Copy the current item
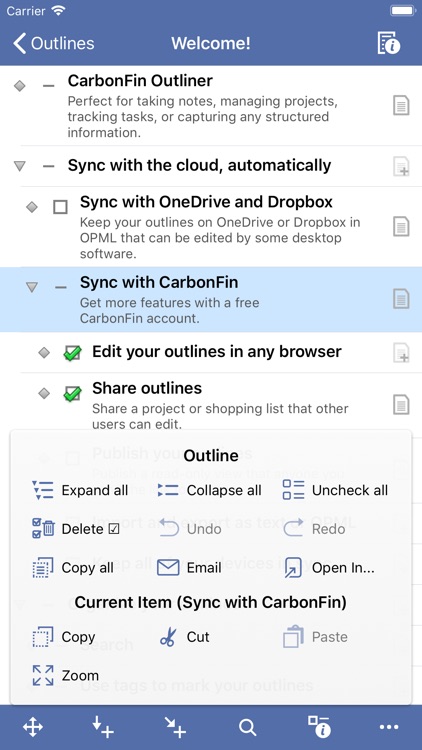This screenshot has width=422, height=750. [x=64, y=637]
